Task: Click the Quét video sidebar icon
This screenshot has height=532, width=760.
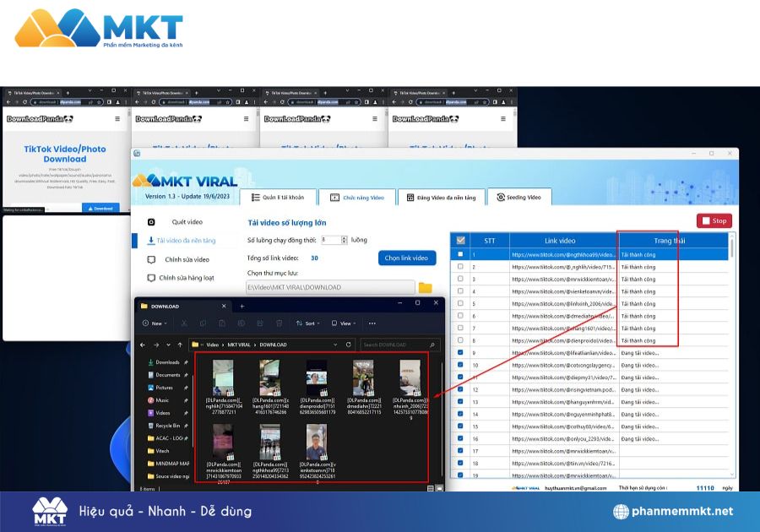Action: click(x=151, y=222)
